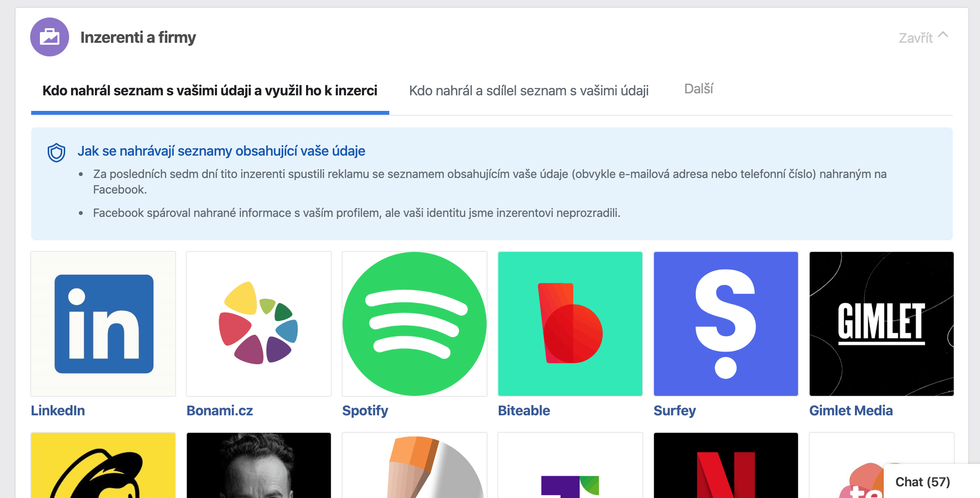The width and height of the screenshot is (980, 498).
Task: Select tab Kdo nahrál seznam a využil k inzerci
Action: pos(210,91)
